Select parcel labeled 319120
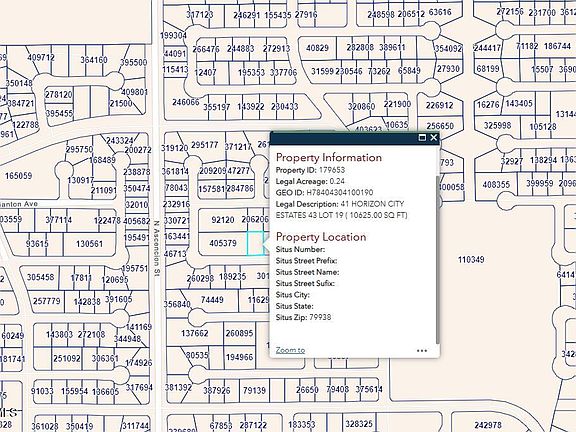This screenshot has width=576, height=432. (x=174, y=148)
